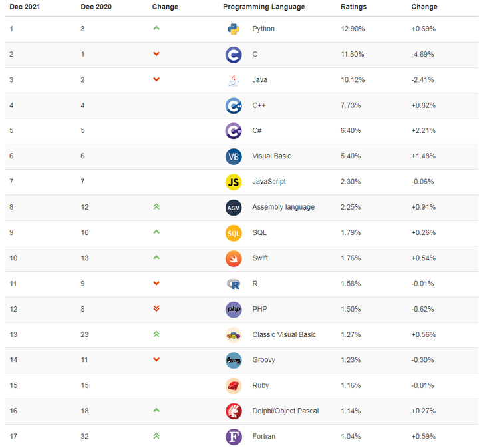Click the Java coffee cup icon

pos(233,80)
